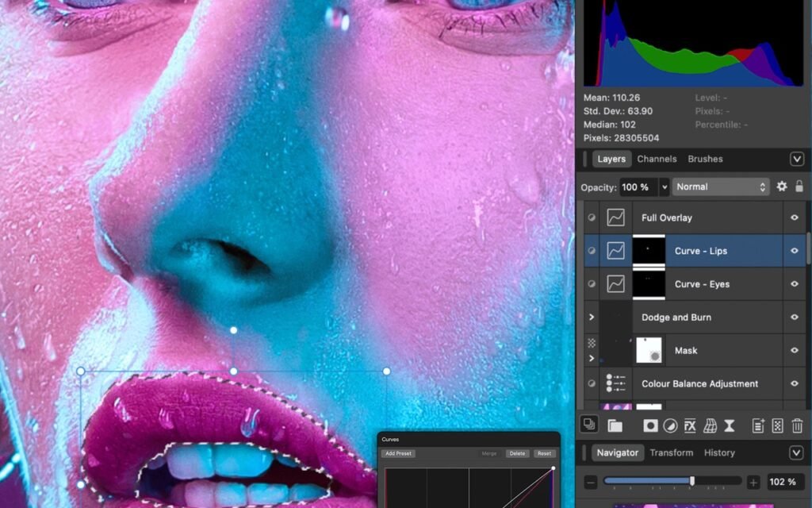Open the Layers panel options menu
812x508 pixels.
coord(796,159)
